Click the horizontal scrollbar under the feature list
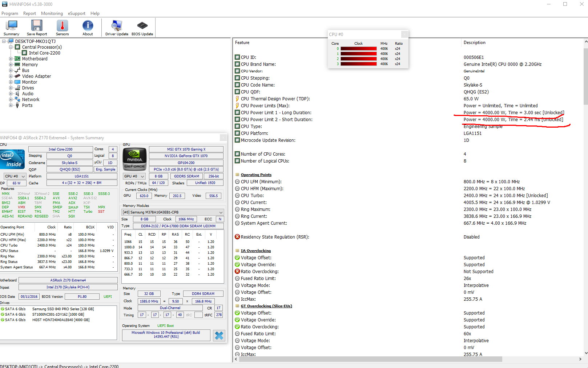This screenshot has width=588, height=368. [370, 359]
